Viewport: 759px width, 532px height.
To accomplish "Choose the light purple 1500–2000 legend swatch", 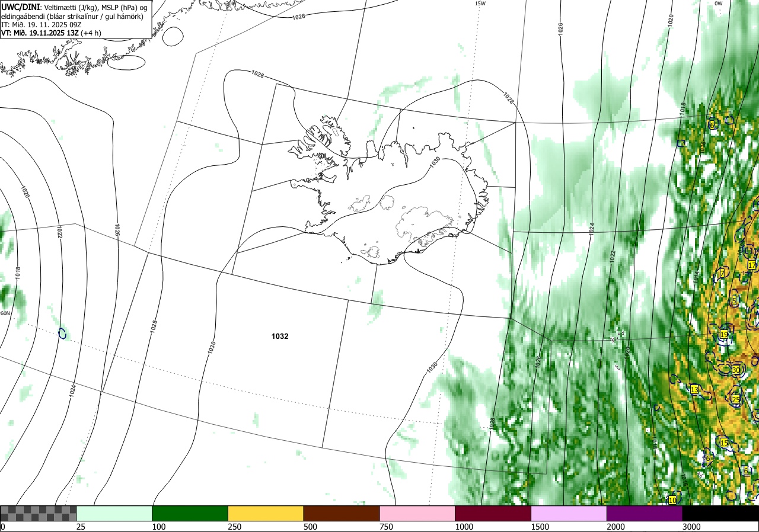I will pos(569,513).
